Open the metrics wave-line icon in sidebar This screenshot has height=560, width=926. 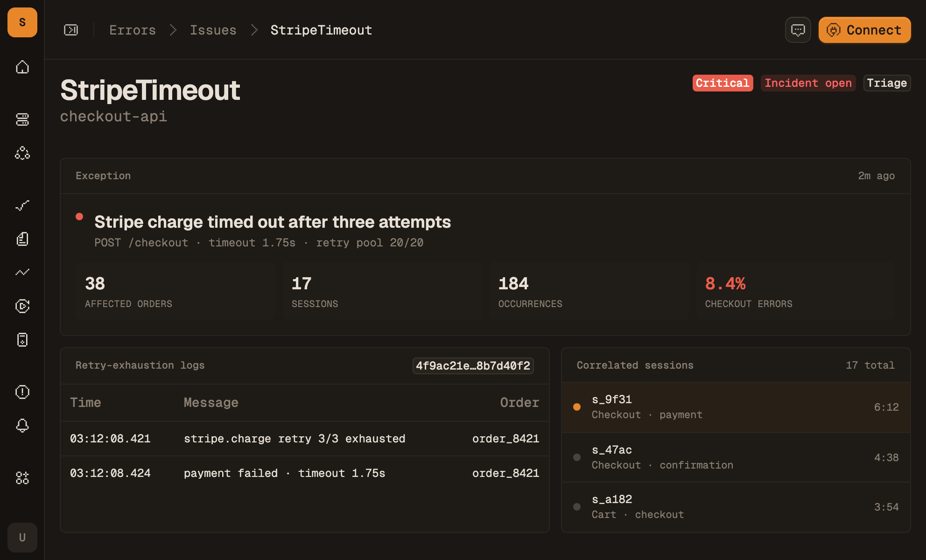22,273
